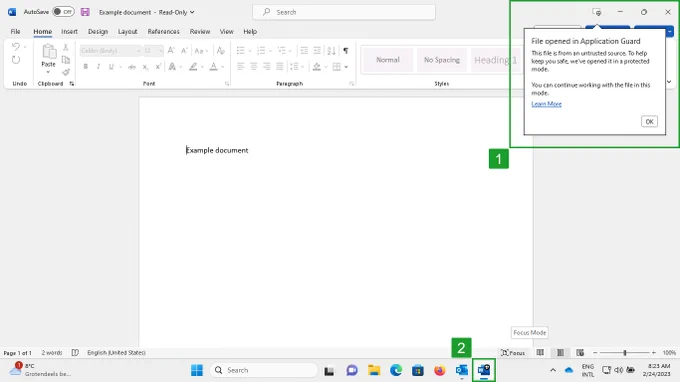Click the Learn More link
The height and width of the screenshot is (382, 680).
(x=546, y=104)
